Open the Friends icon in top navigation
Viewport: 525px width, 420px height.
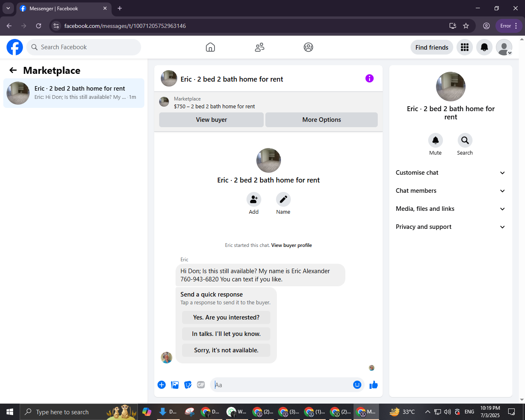coord(260,47)
